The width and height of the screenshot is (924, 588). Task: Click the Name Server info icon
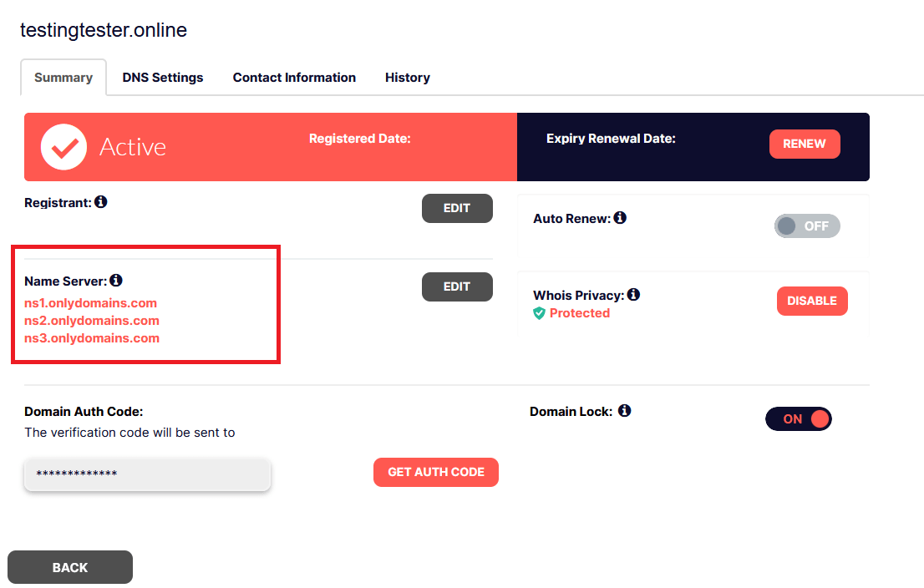click(116, 280)
